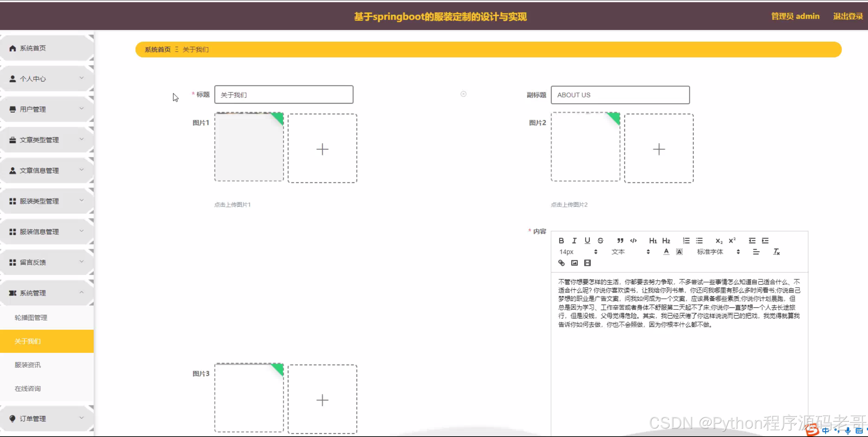Image resolution: width=868 pixels, height=437 pixels.
Task: Apply superscript formatting
Action: point(732,241)
